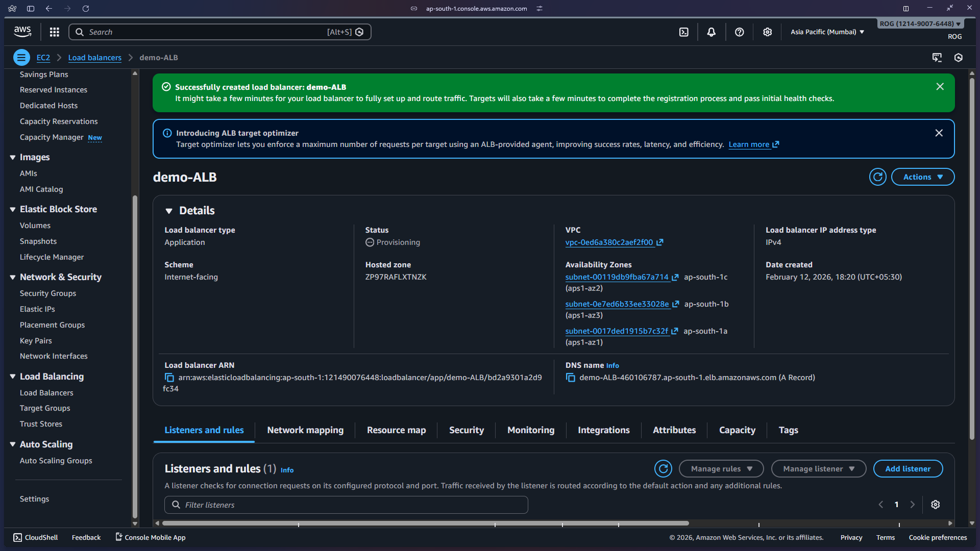
Task: Dismiss the green success banner
Action: click(x=940, y=87)
